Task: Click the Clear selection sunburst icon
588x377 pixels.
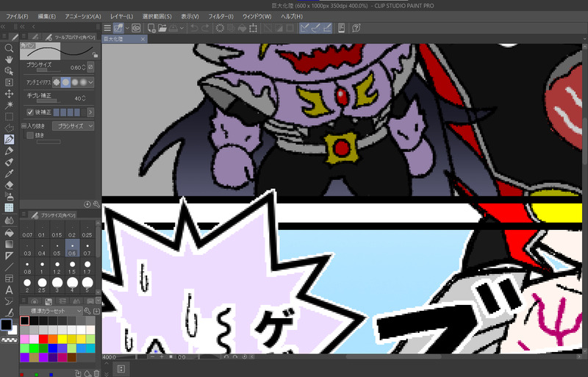Action: click(x=220, y=28)
